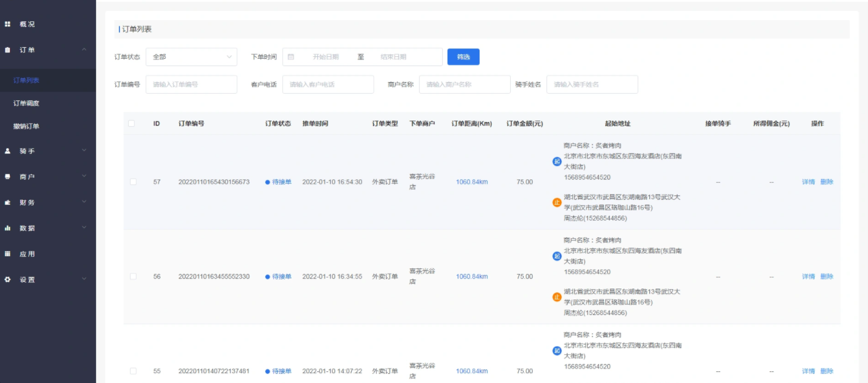Click the 开始日期 start date field
The width and height of the screenshot is (868, 383).
(x=325, y=57)
